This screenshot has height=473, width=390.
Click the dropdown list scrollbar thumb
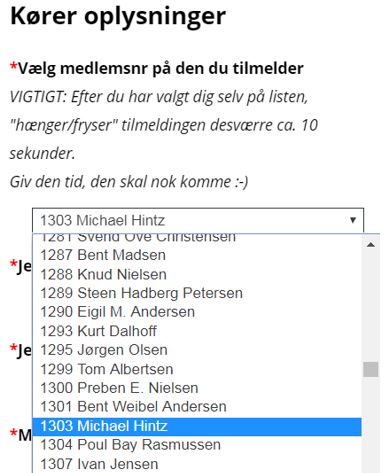click(371, 369)
